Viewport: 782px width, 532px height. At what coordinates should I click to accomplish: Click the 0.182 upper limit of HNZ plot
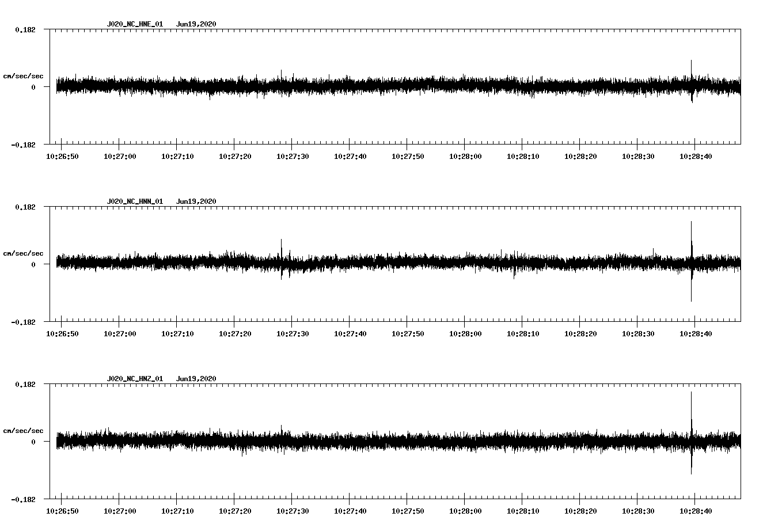click(25, 384)
